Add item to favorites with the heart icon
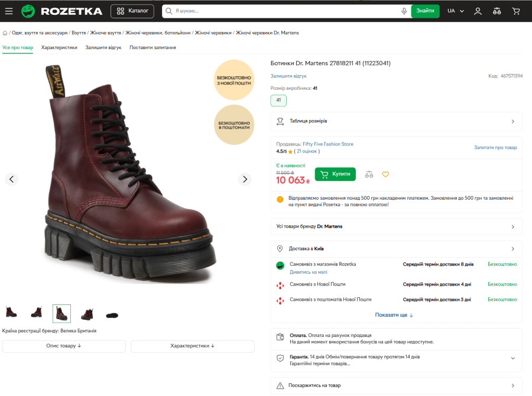This screenshot has height=396, width=532. (x=385, y=174)
